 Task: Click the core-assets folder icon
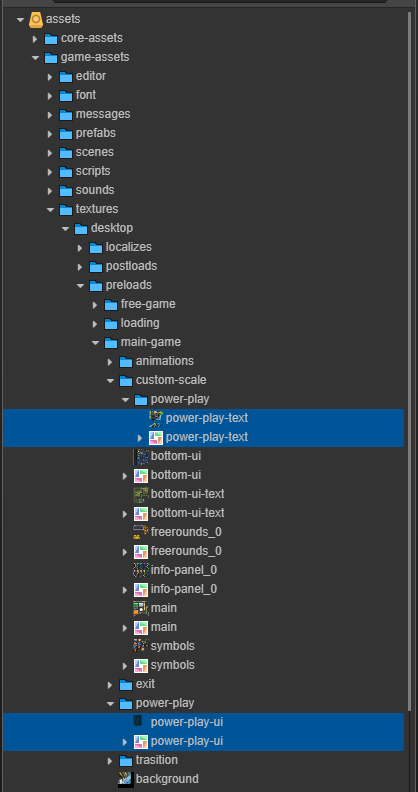[x=50, y=38]
